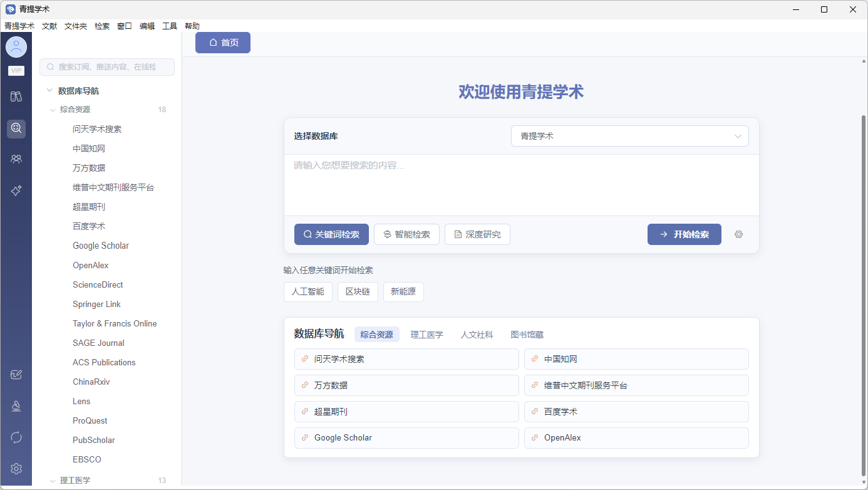868x490 pixels.
Task: Open the user avatar profile icon
Action: (16, 47)
